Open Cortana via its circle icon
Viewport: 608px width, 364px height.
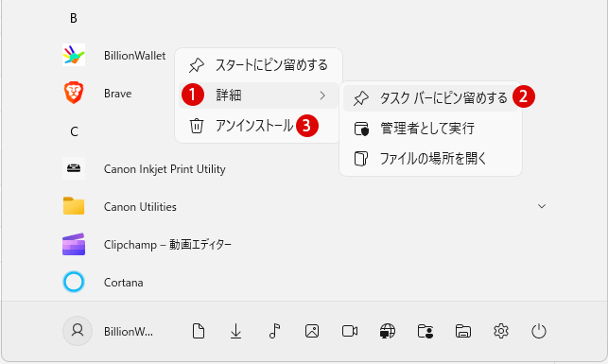(x=74, y=282)
